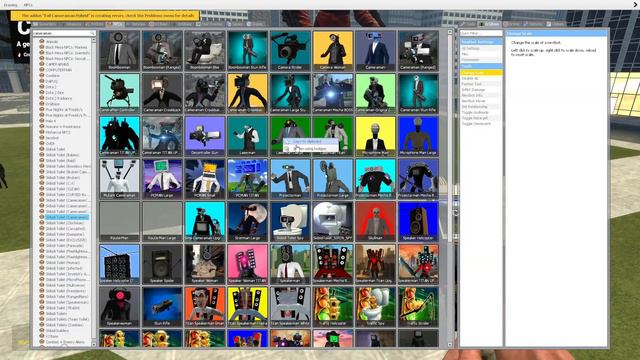The height and width of the screenshot is (360, 640).
Task: Pick the Cameraman Controller icon
Action: [x=119, y=93]
